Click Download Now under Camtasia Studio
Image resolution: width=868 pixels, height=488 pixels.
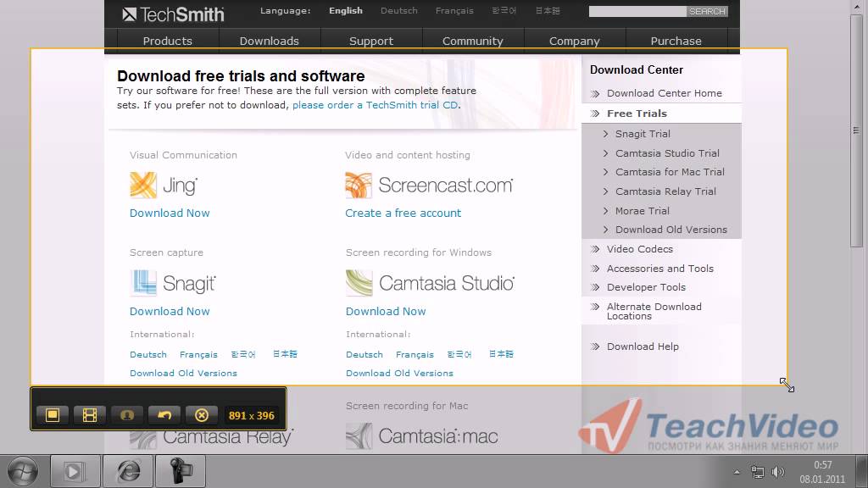tap(386, 312)
